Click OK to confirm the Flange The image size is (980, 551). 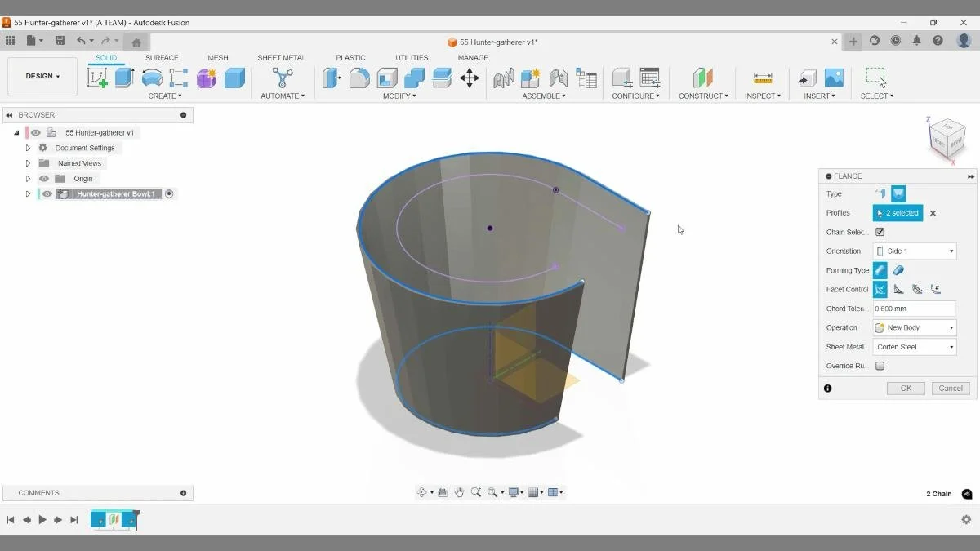click(x=905, y=388)
